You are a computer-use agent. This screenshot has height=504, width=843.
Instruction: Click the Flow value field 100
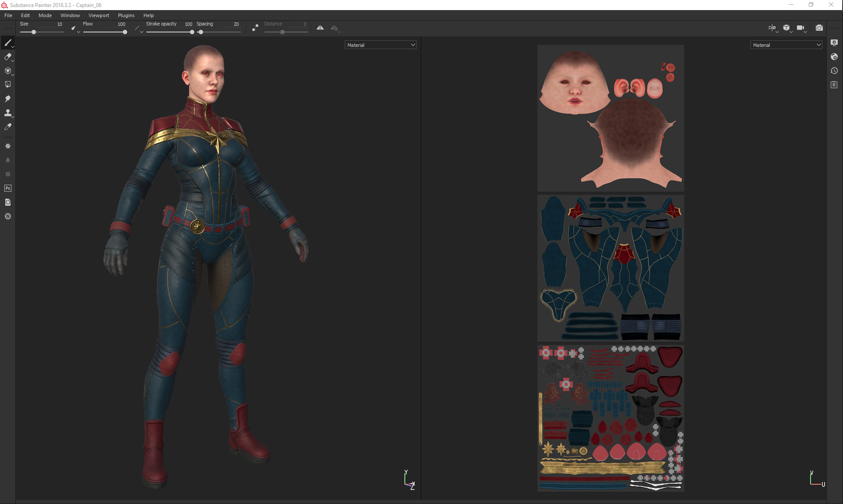121,24
